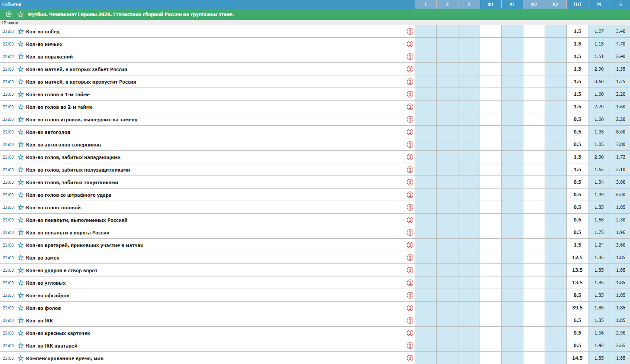Select over odds 8.00 for Кол-во автоголов
The height and width of the screenshot is (364, 630).
coord(620,132)
